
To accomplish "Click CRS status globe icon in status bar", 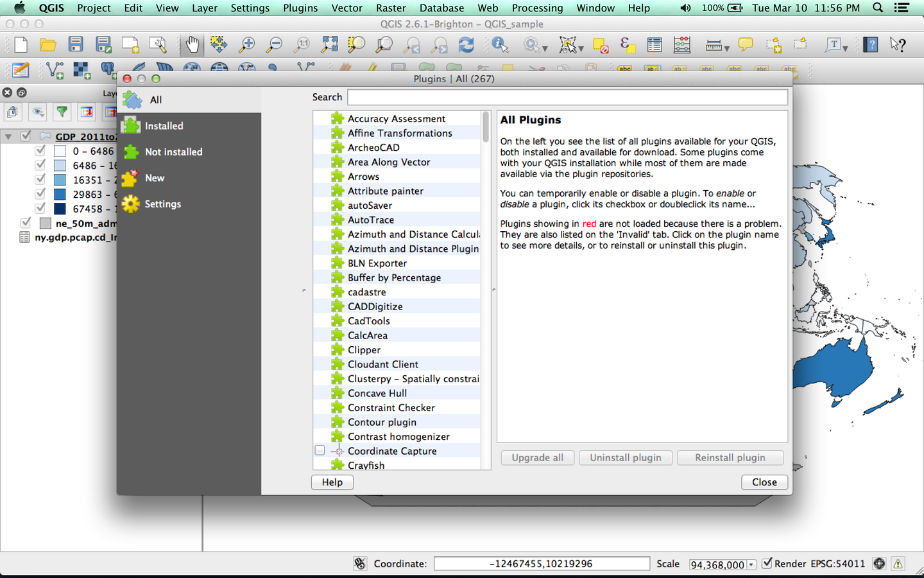I will coord(879,564).
